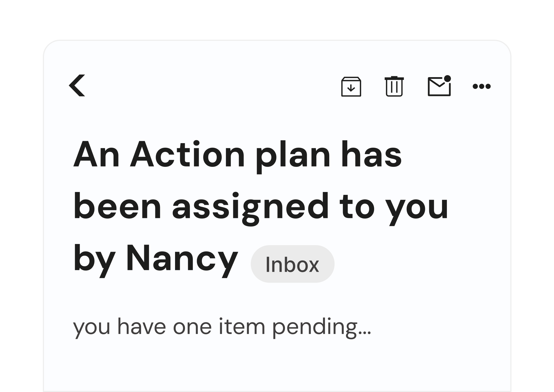Archive this email

click(x=351, y=86)
